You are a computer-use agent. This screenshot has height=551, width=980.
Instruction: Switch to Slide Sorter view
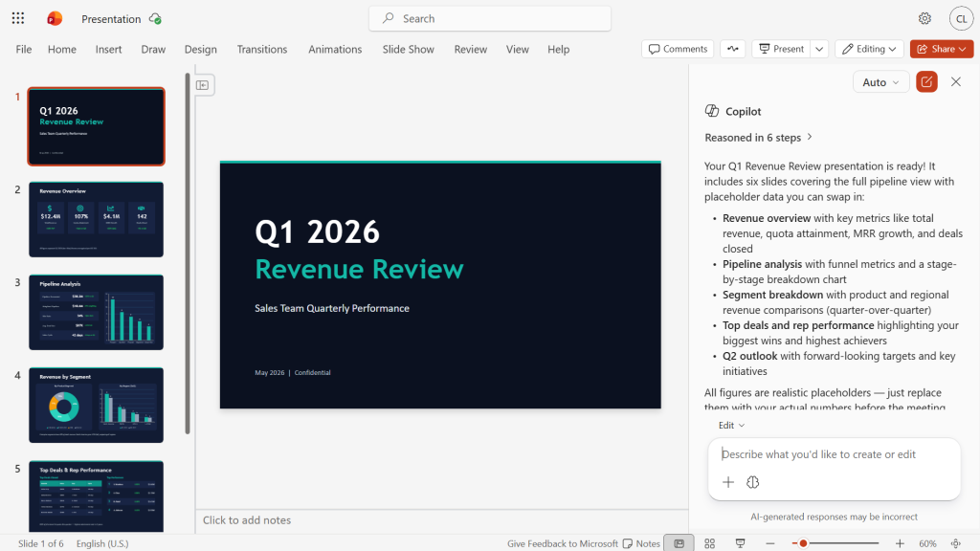709,543
